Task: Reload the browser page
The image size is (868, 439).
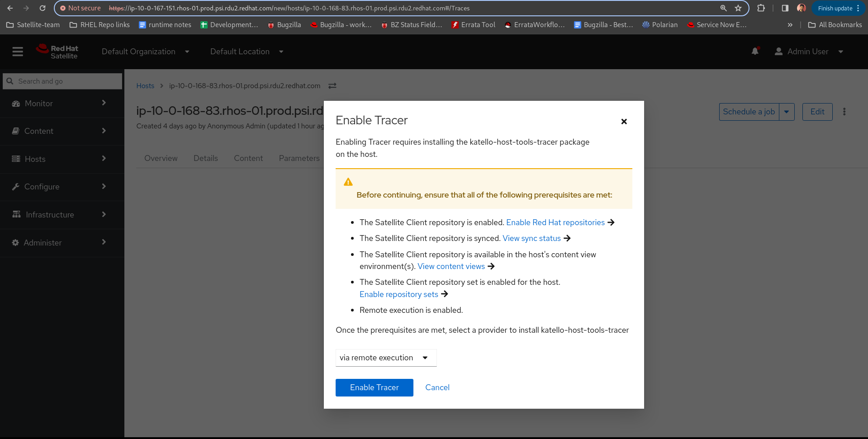Action: coord(43,8)
